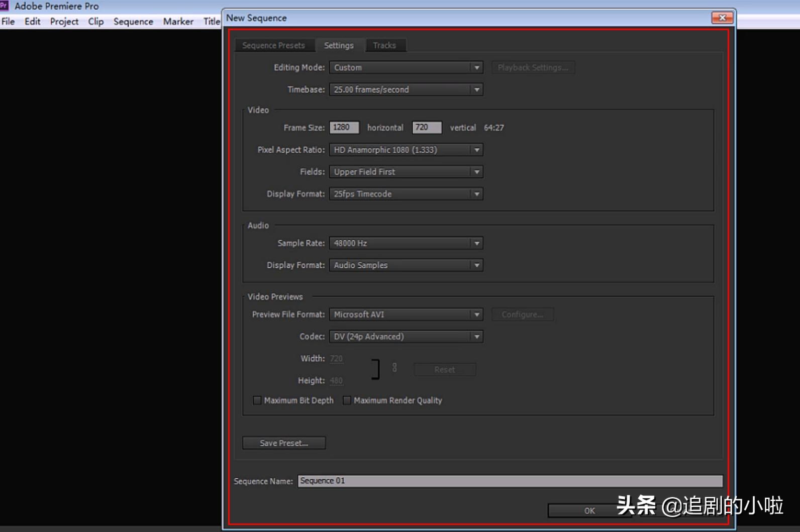The width and height of the screenshot is (800, 532).
Task: Click the horizontal frame size field
Action: click(344, 128)
